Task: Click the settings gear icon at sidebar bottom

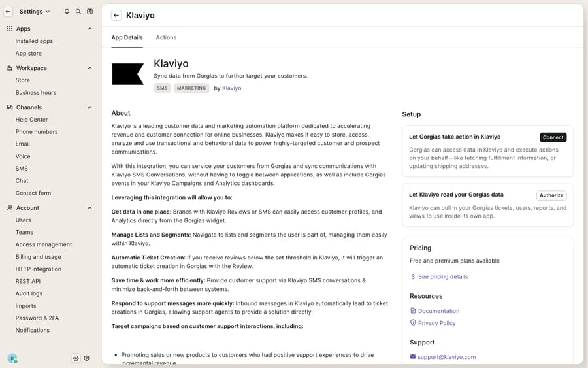Action: coord(76,358)
